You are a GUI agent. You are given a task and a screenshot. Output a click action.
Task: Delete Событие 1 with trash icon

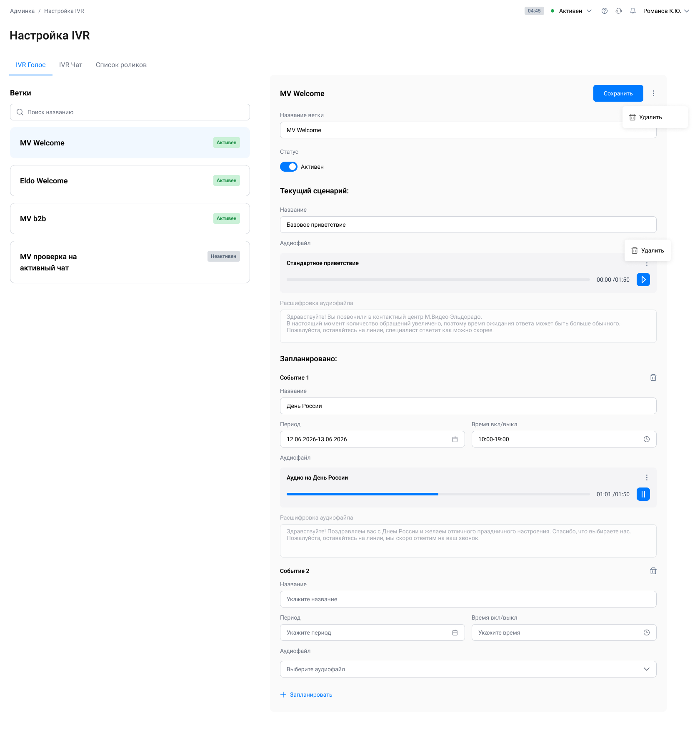653,377
